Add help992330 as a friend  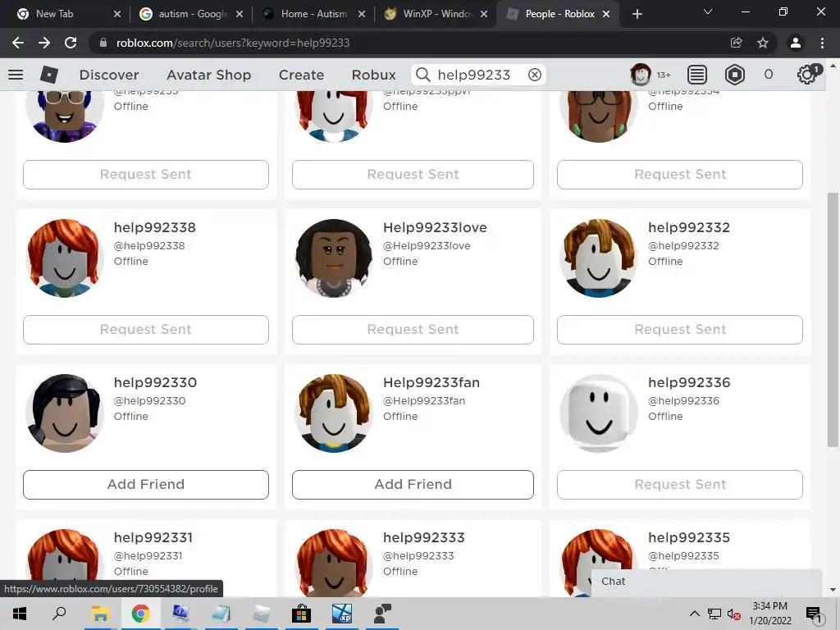[x=146, y=484]
